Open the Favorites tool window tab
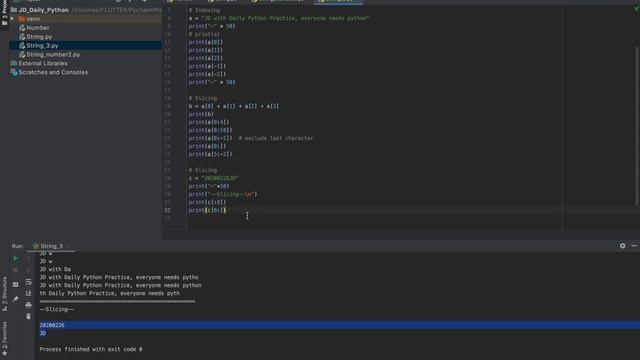640x360 pixels. [x=4, y=339]
